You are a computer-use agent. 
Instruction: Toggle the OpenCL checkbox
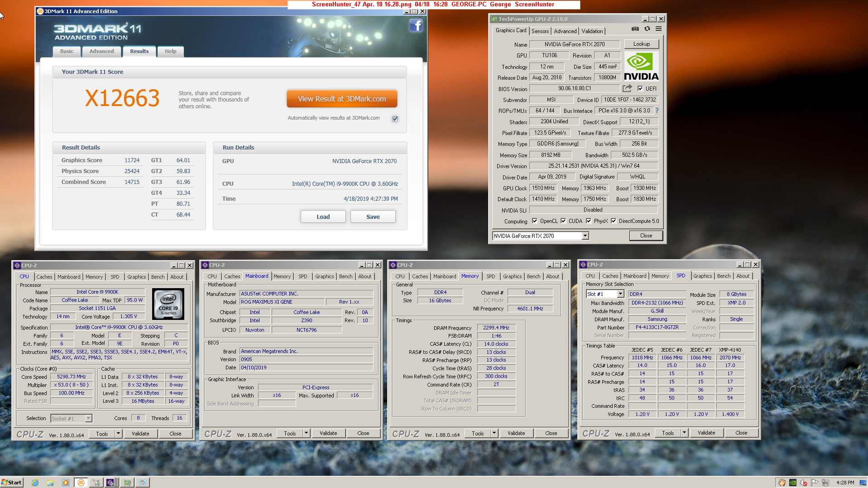[535, 221]
